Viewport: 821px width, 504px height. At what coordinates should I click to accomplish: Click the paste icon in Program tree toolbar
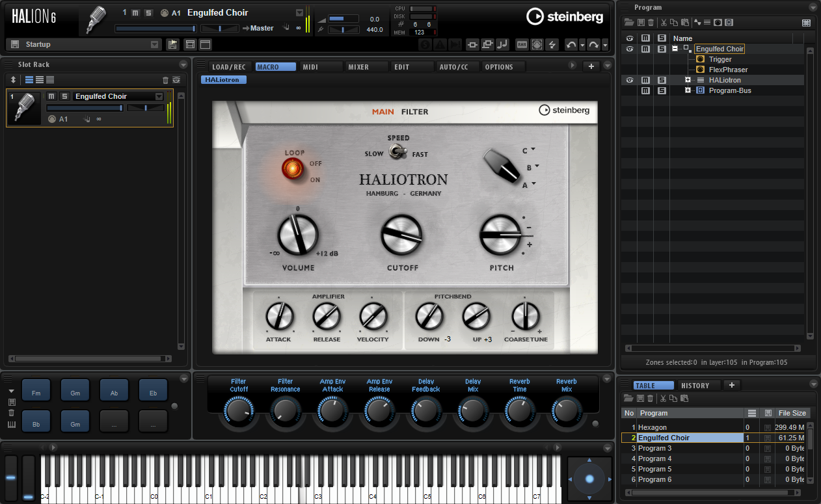pyautogui.click(x=685, y=23)
